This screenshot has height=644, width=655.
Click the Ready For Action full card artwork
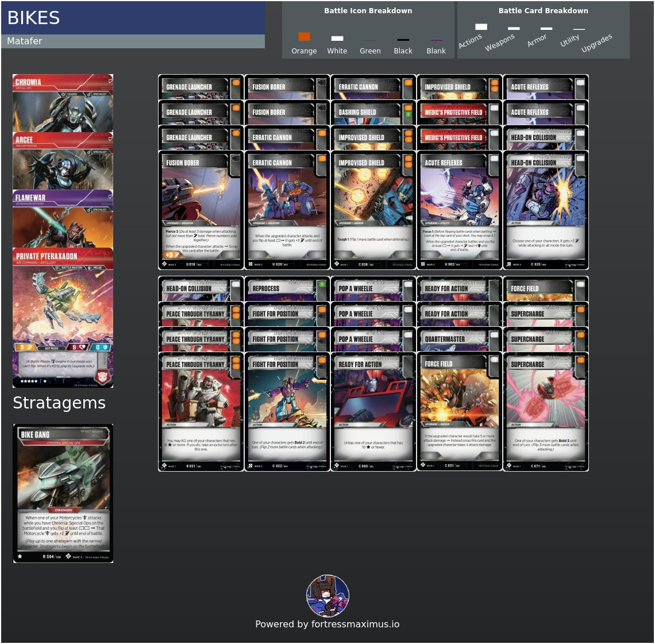point(373,396)
